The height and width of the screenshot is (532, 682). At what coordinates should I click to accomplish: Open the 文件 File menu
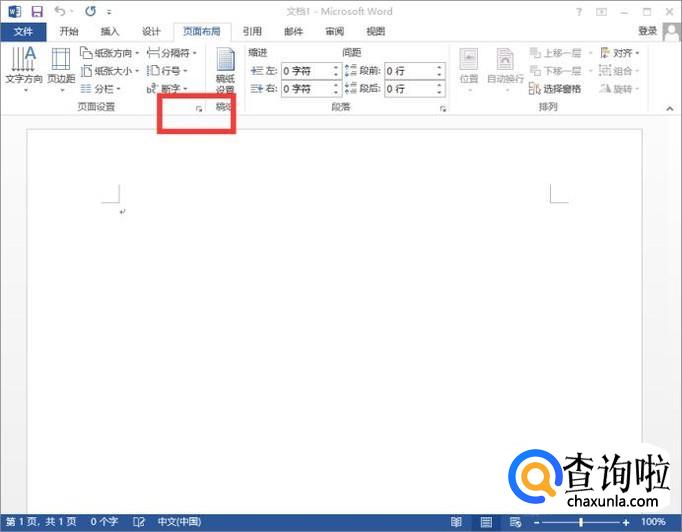(22, 31)
